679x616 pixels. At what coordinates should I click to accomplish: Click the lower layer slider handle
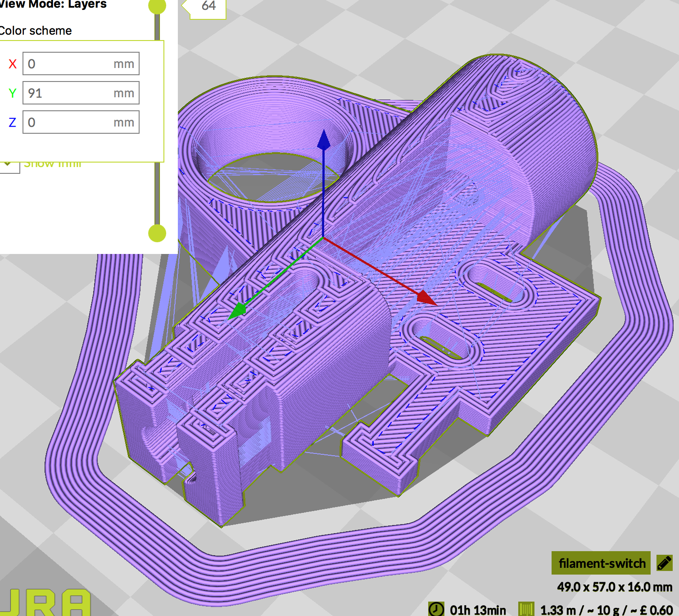[157, 233]
